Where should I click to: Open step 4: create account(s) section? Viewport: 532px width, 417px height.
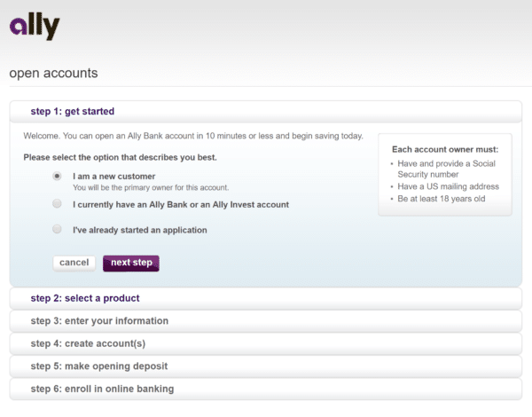[266, 343]
